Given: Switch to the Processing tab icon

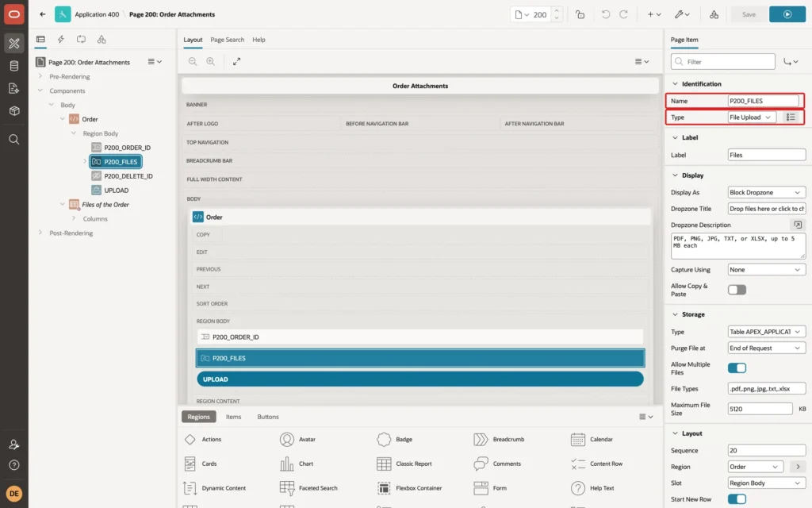Looking at the screenshot, I should point(81,39).
